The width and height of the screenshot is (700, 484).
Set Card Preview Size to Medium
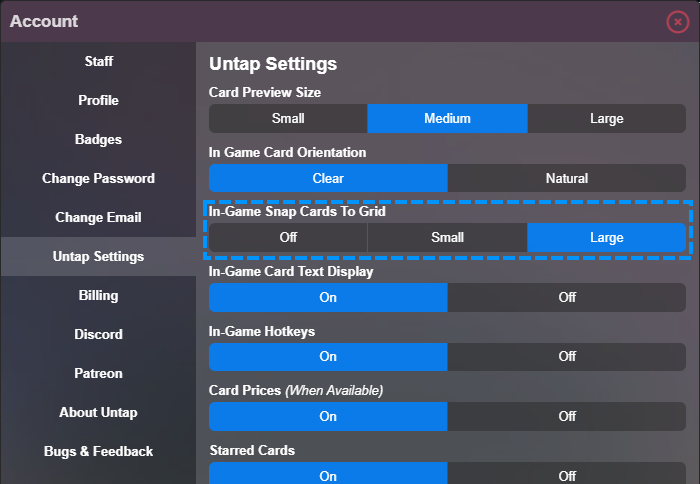pyautogui.click(x=447, y=118)
